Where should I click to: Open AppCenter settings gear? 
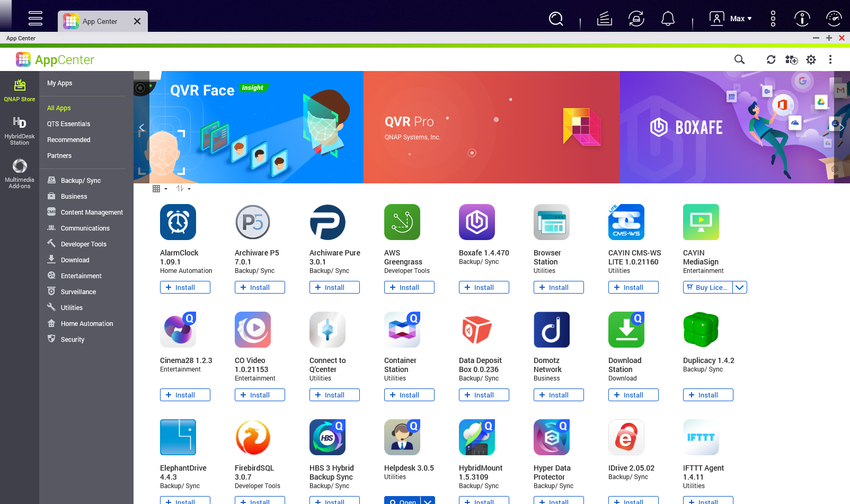pyautogui.click(x=811, y=59)
